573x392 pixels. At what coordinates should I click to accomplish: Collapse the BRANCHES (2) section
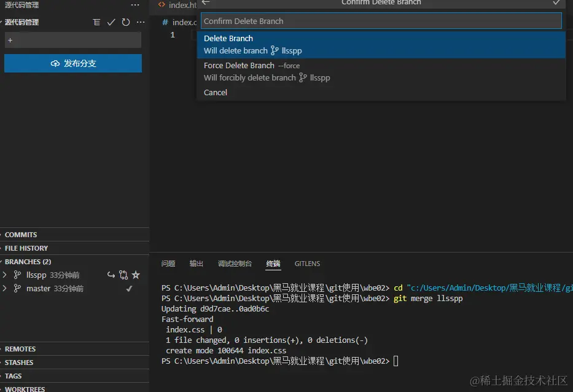74,262
